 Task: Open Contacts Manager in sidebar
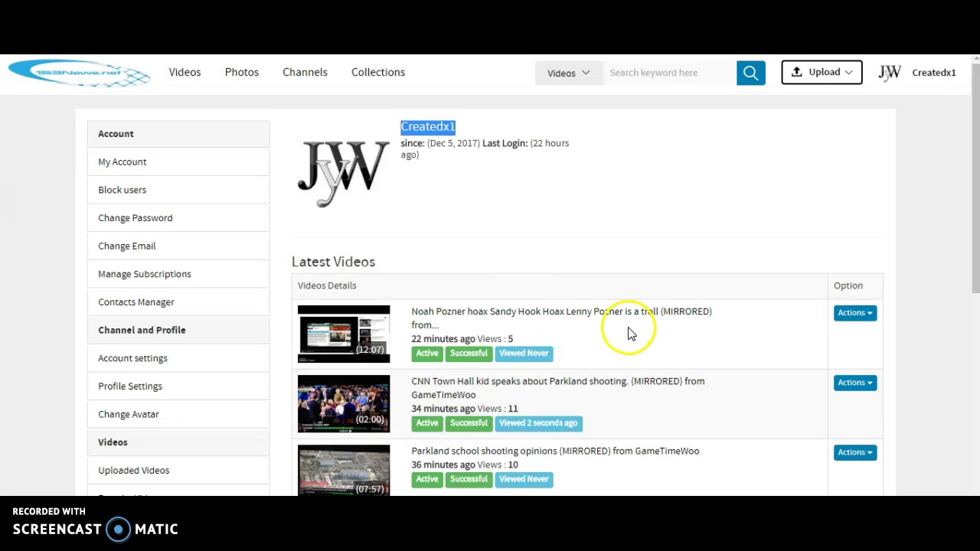(x=178, y=302)
